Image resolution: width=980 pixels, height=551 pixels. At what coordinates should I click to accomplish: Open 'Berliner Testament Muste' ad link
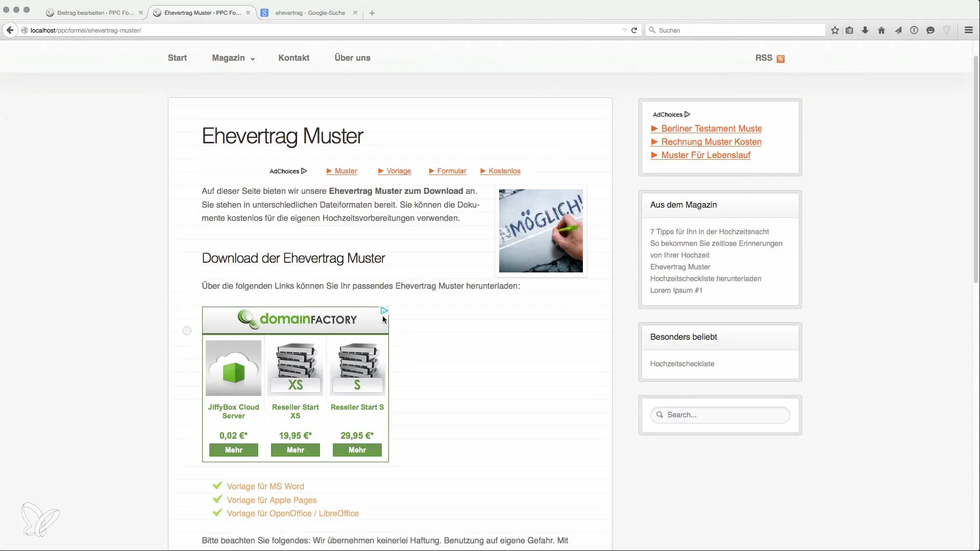706,129
